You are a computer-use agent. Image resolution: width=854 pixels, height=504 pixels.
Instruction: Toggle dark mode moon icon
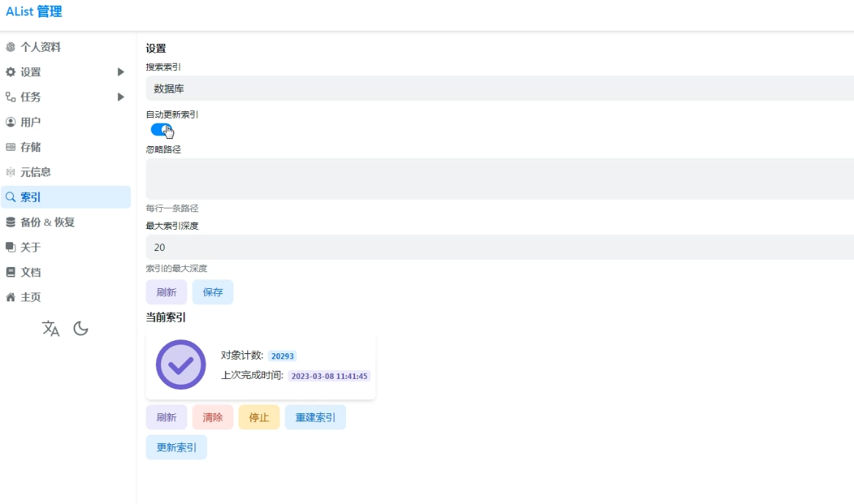point(81,328)
